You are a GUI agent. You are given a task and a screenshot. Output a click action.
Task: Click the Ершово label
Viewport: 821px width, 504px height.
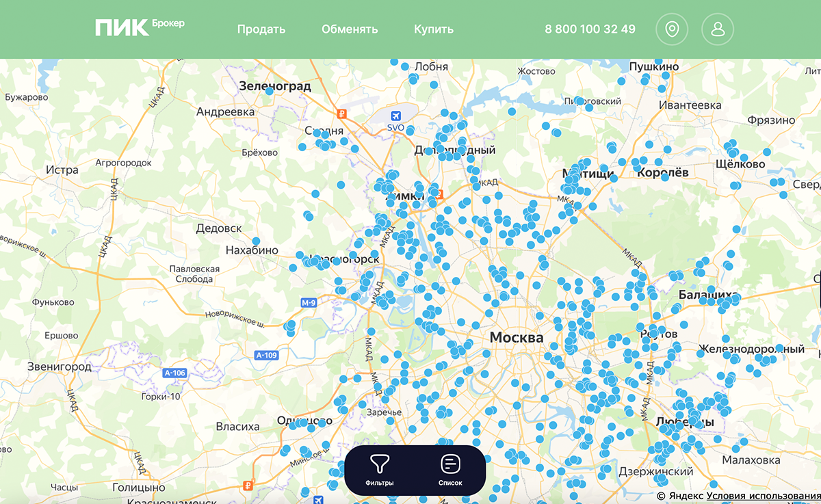click(61, 336)
